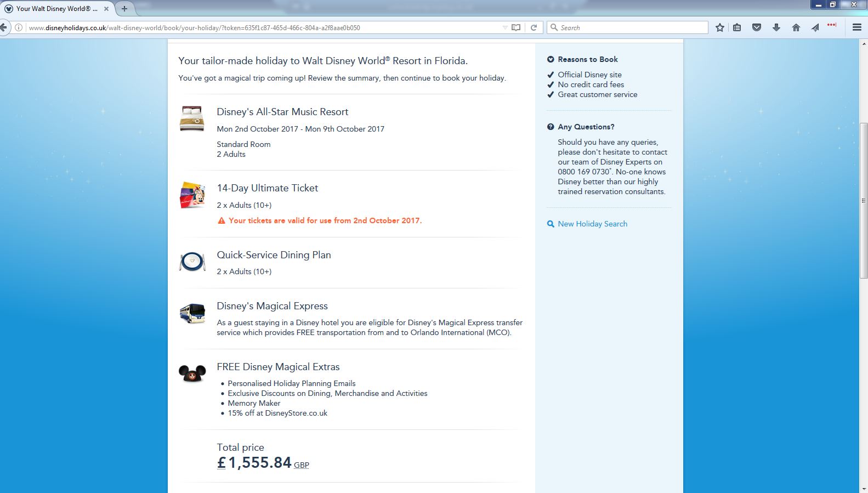Click the Disney's Magical Express heading

[272, 306]
